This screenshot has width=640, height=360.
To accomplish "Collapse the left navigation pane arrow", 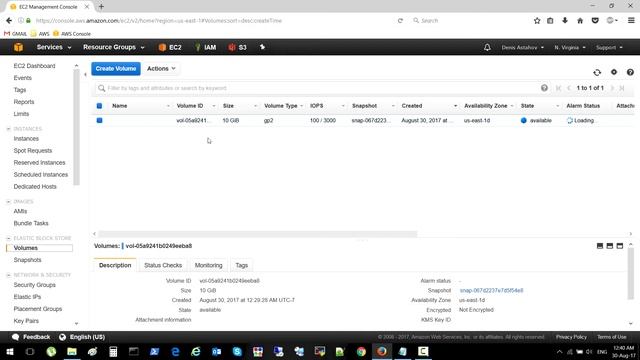I will [85, 74].
